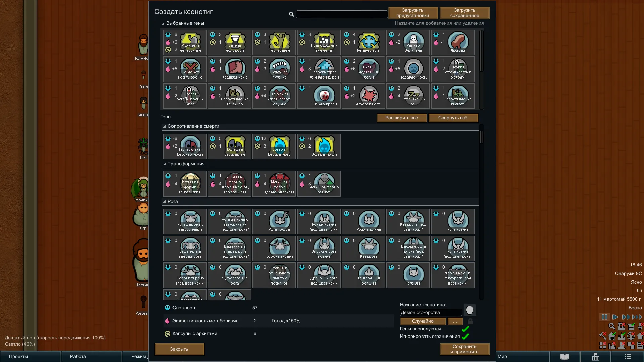Click the xenotype icon selector button
644x362 pixels.
tap(469, 310)
